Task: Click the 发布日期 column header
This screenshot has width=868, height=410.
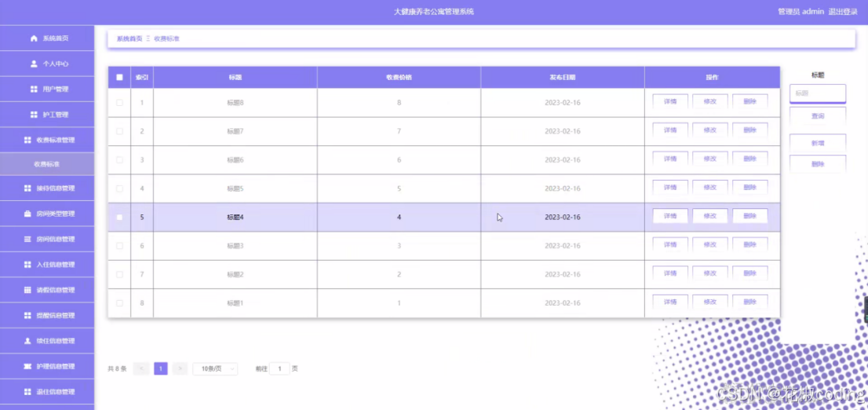Action: point(563,78)
